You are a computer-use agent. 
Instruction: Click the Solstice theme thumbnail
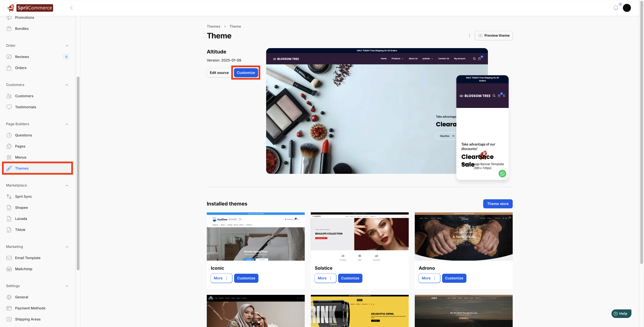[360, 236]
